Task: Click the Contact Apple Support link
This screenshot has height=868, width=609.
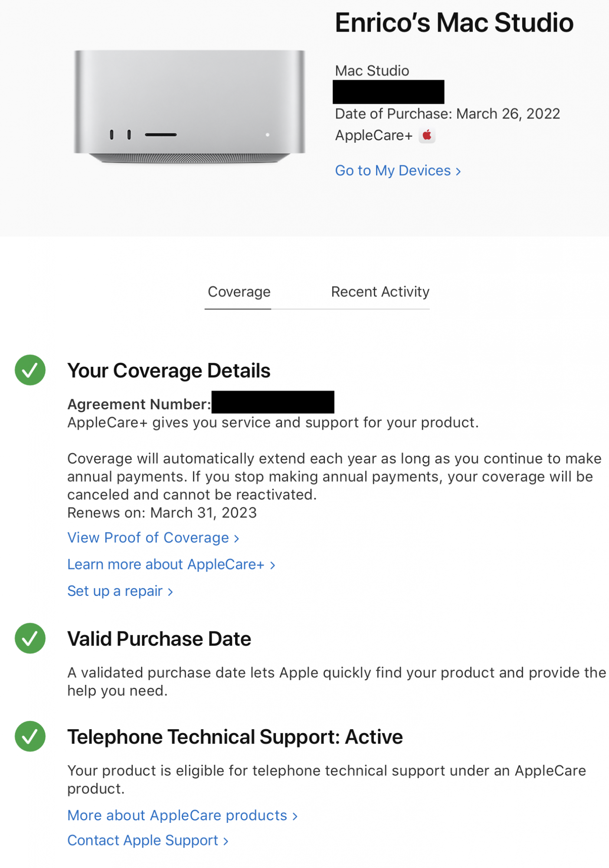Action: 147,841
